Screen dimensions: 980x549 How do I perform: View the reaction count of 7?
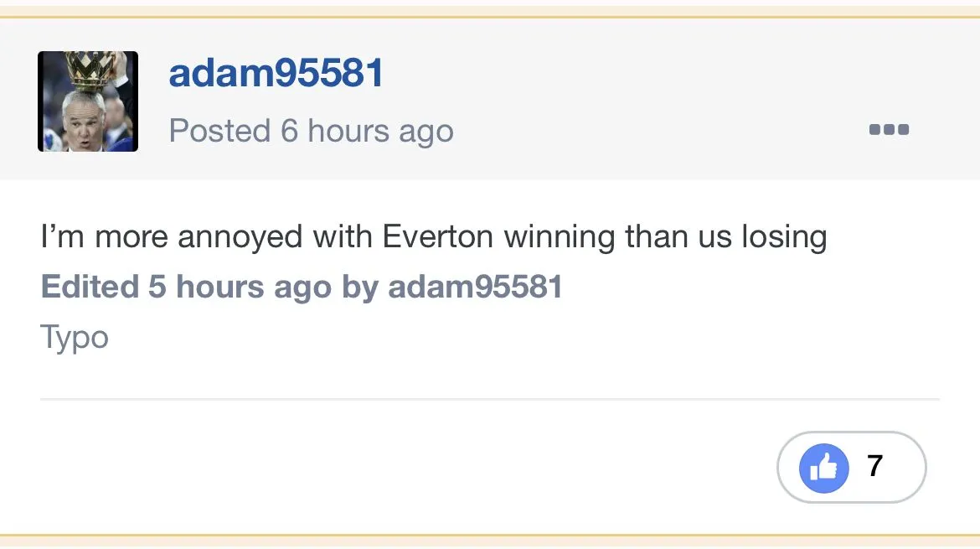click(x=875, y=466)
